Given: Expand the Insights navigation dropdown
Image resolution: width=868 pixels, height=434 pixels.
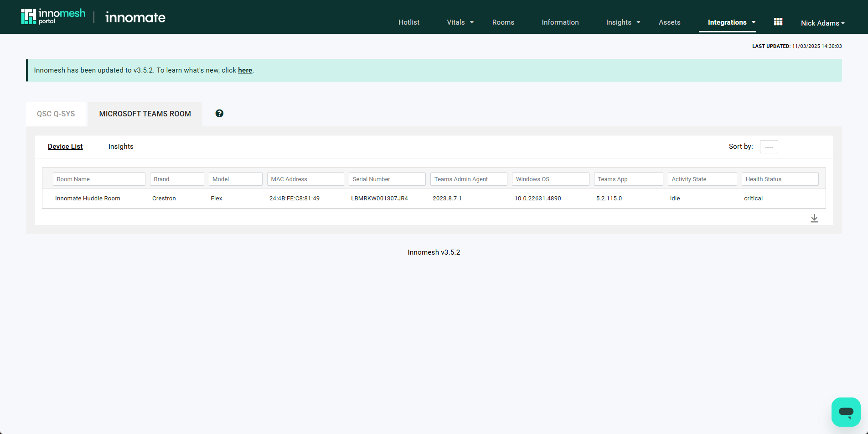Looking at the screenshot, I should 623,22.
